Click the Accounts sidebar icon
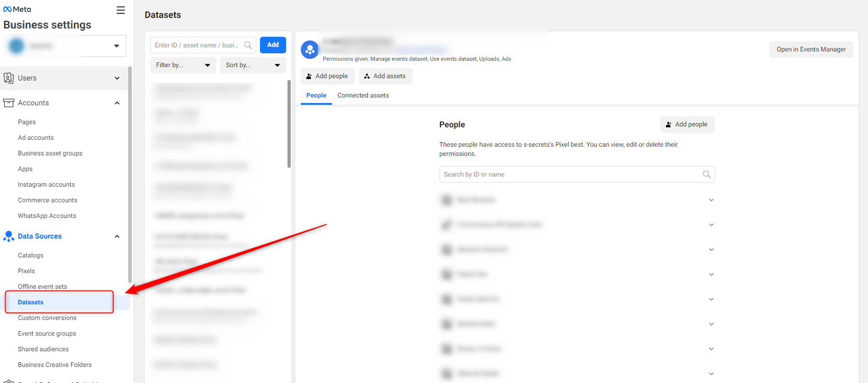 (x=8, y=103)
